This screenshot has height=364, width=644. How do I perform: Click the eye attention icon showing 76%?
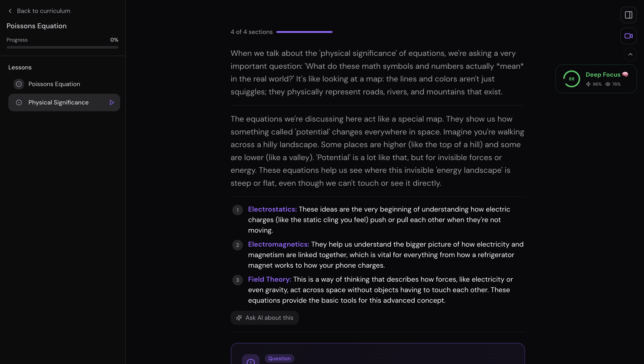(607, 84)
